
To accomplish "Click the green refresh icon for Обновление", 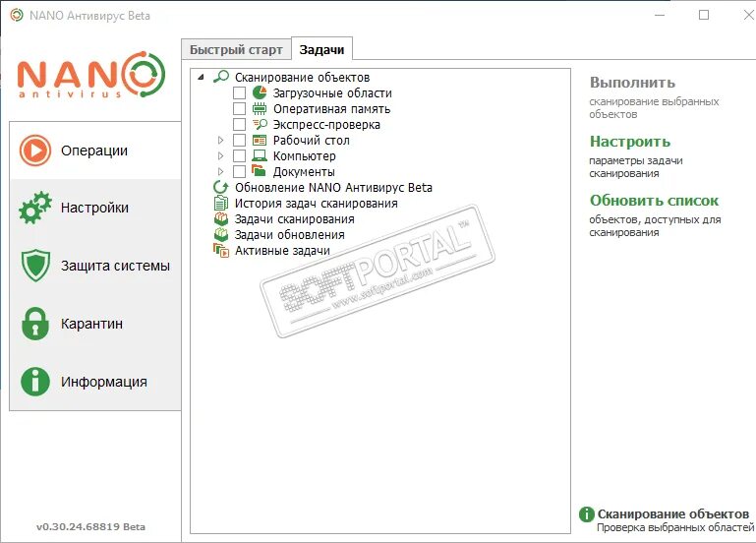I will [x=221, y=187].
